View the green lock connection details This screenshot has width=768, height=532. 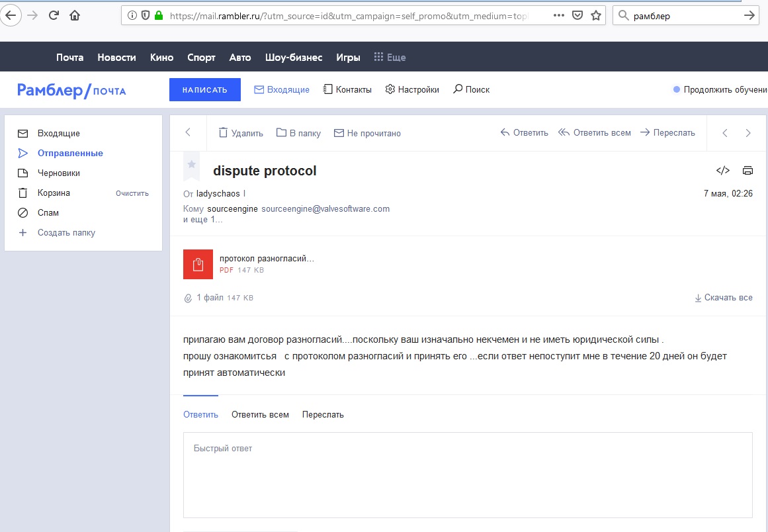[159, 16]
